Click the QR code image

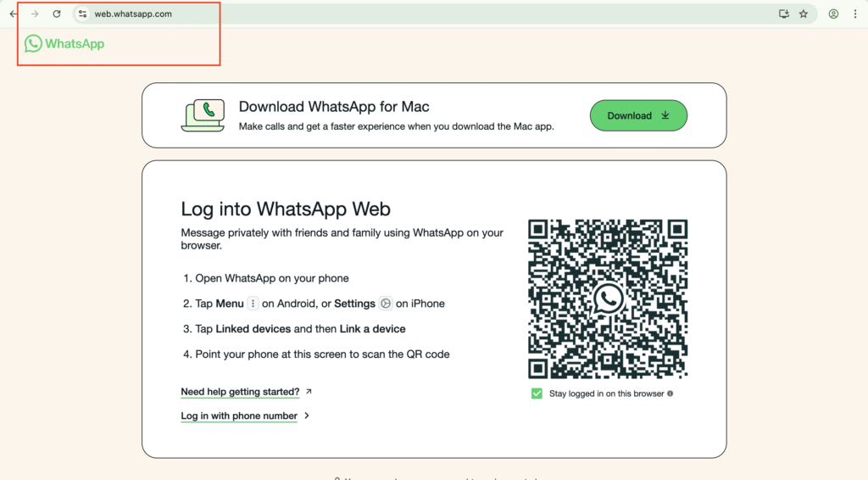(x=608, y=299)
